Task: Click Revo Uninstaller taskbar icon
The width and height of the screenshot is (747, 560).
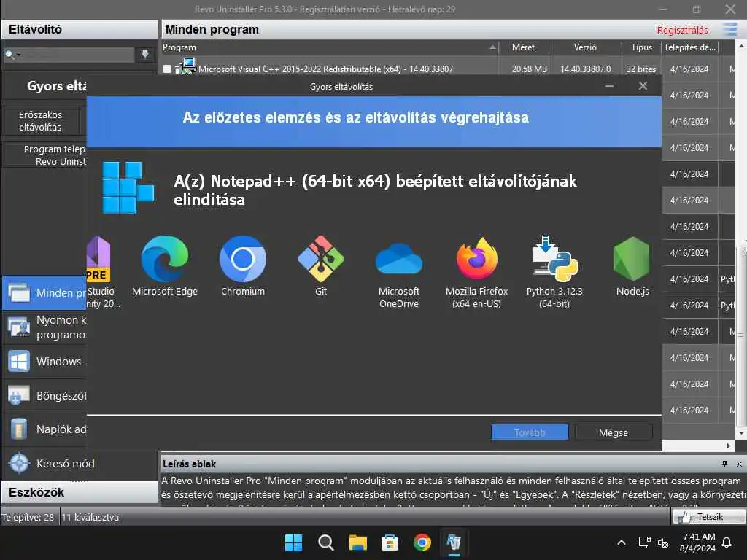Action: click(x=454, y=542)
